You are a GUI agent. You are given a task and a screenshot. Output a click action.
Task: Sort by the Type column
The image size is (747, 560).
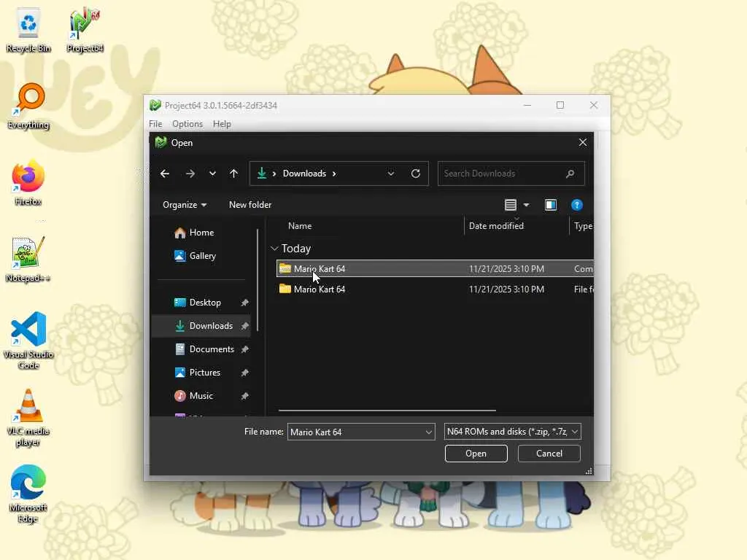pyautogui.click(x=582, y=226)
